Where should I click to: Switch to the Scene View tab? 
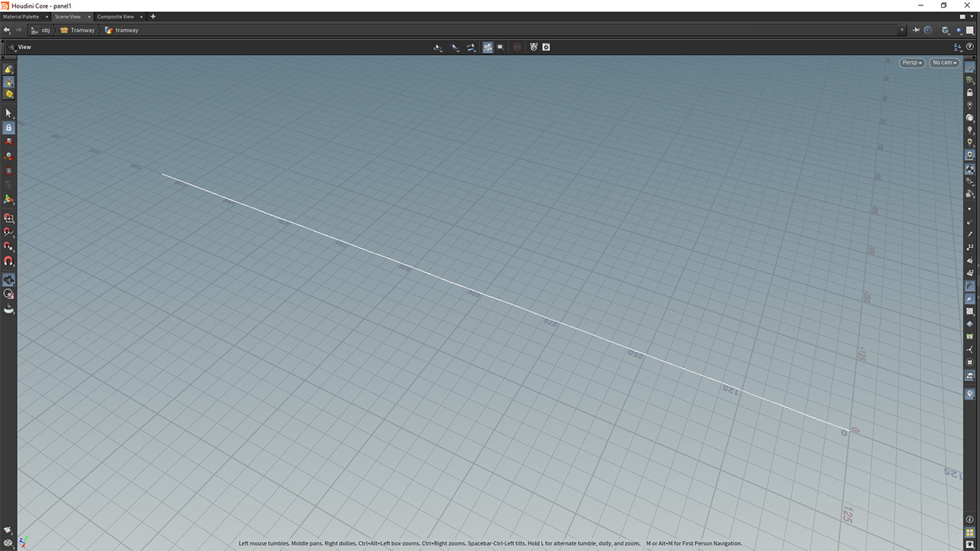(67, 16)
